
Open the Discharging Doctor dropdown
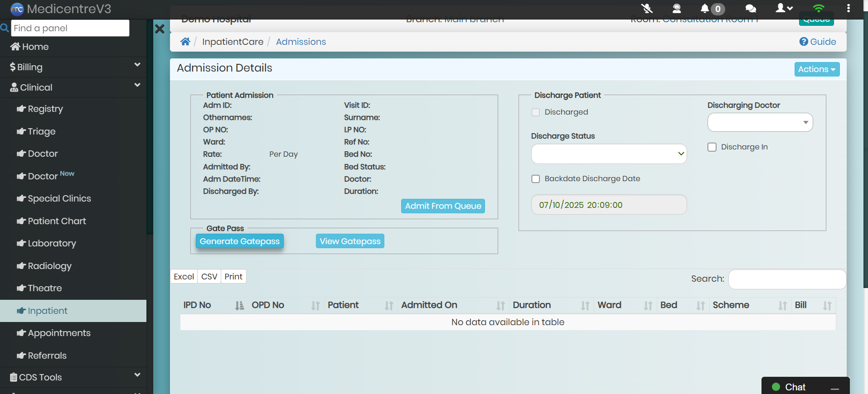click(760, 122)
